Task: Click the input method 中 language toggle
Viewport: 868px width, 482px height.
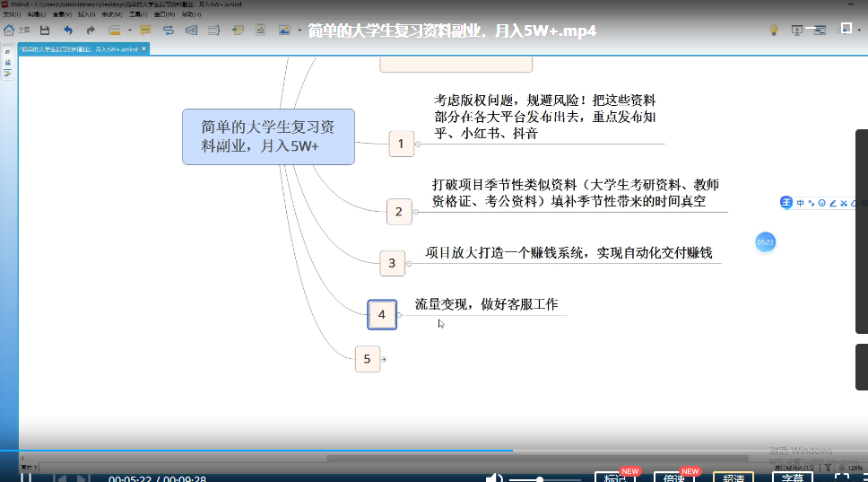Action: [x=800, y=203]
